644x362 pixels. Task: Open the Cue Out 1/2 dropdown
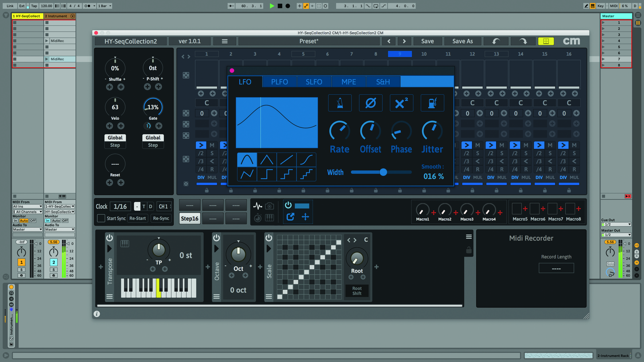616,224
